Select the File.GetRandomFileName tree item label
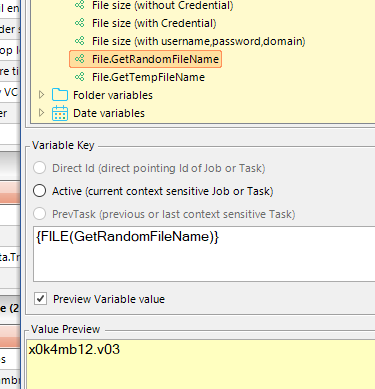This screenshot has width=375, height=389. (x=155, y=59)
